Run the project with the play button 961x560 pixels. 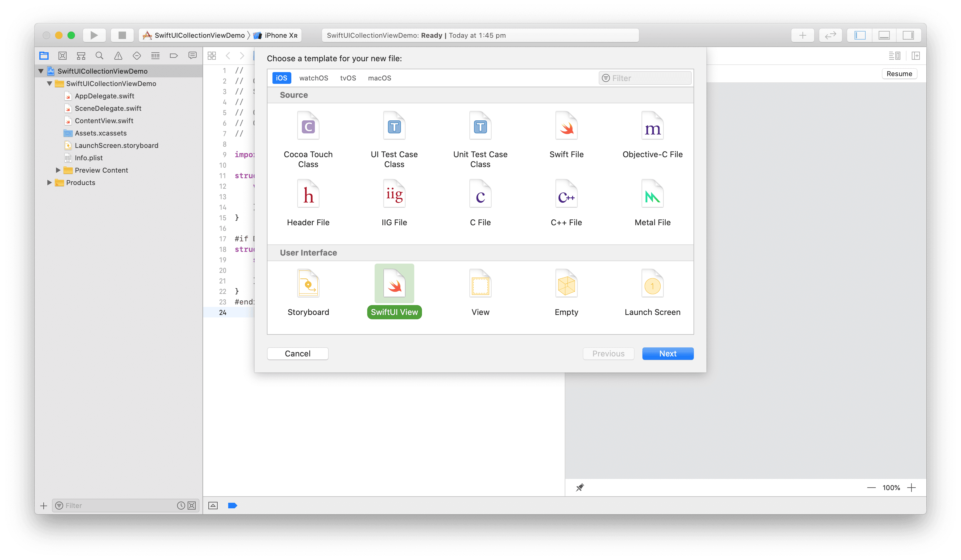(94, 35)
